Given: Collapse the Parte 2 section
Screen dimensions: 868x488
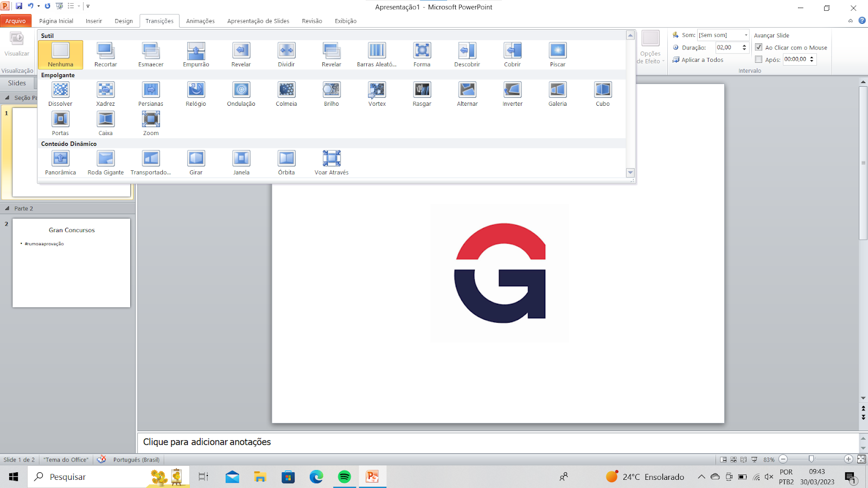Looking at the screenshot, I should click(7, 208).
